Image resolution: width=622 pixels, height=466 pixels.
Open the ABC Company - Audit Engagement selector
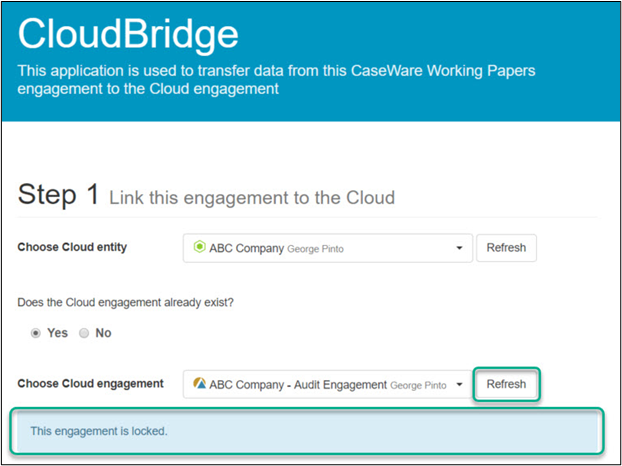tap(328, 384)
